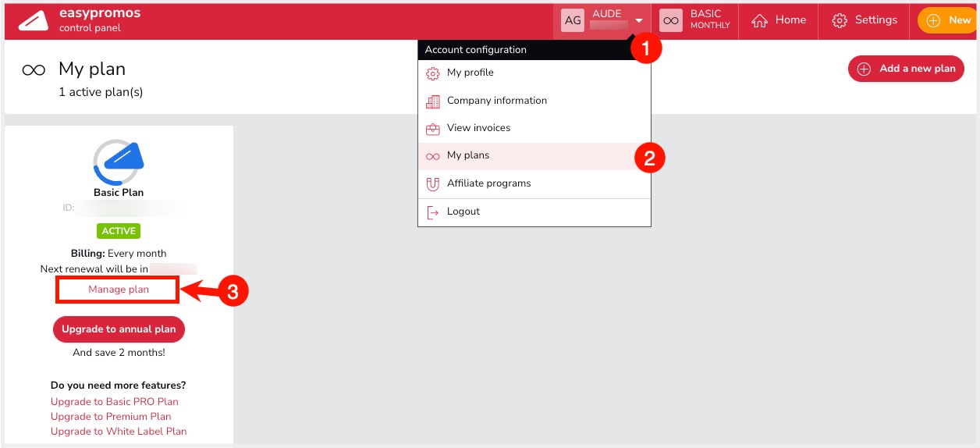Screen dimensions: 980x448
Task: Click Upgrade to annual plan button
Action: 119,329
